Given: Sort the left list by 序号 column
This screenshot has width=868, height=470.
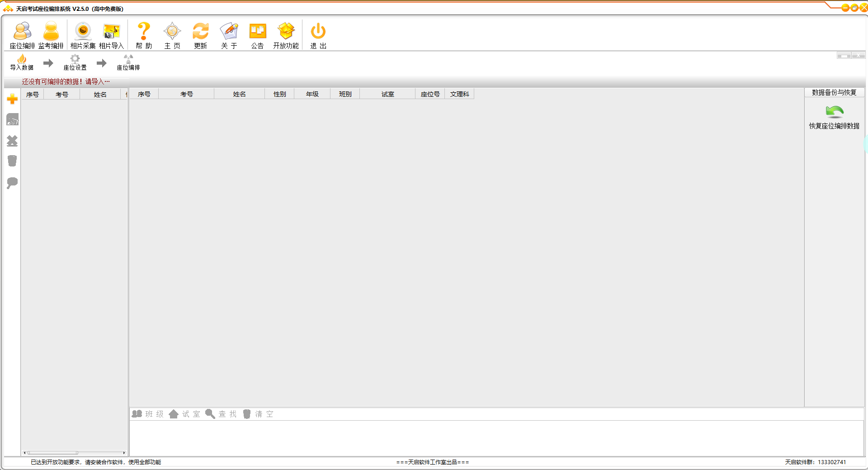Looking at the screenshot, I should click(33, 94).
